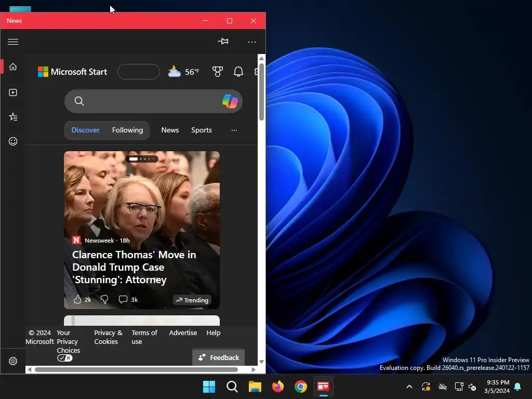Open Windows taskbar search
The image size is (532, 399).
[232, 387]
